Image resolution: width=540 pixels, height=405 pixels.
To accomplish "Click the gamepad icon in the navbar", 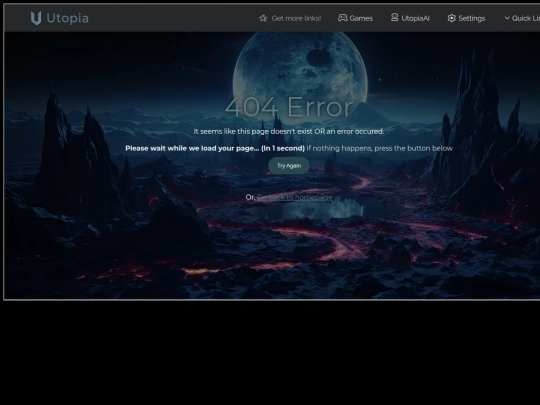I will pyautogui.click(x=343, y=18).
